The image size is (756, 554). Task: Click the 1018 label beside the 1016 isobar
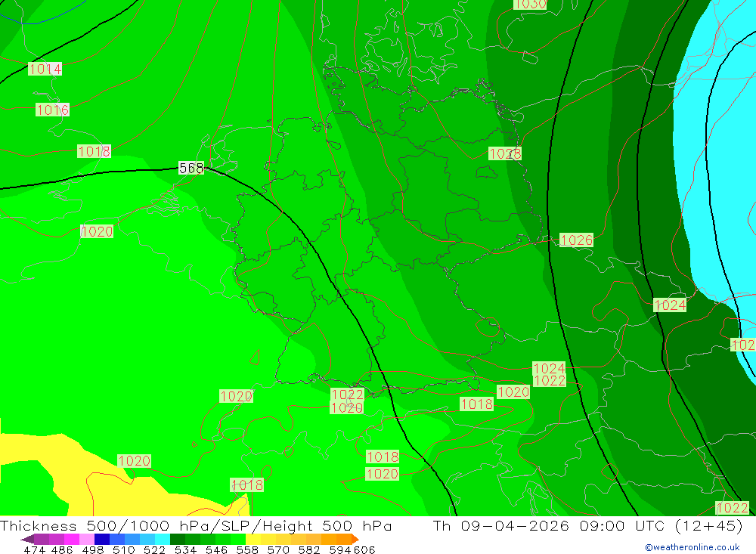pyautogui.click(x=94, y=151)
